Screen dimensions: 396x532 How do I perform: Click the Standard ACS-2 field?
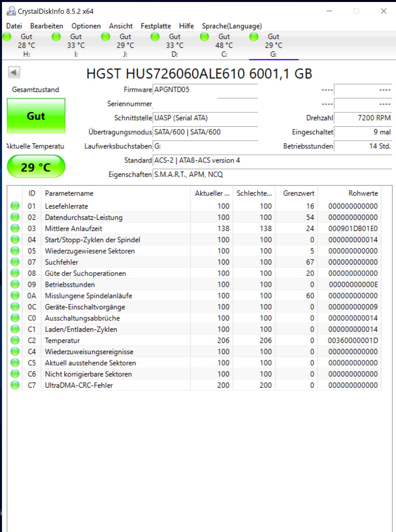(x=272, y=160)
